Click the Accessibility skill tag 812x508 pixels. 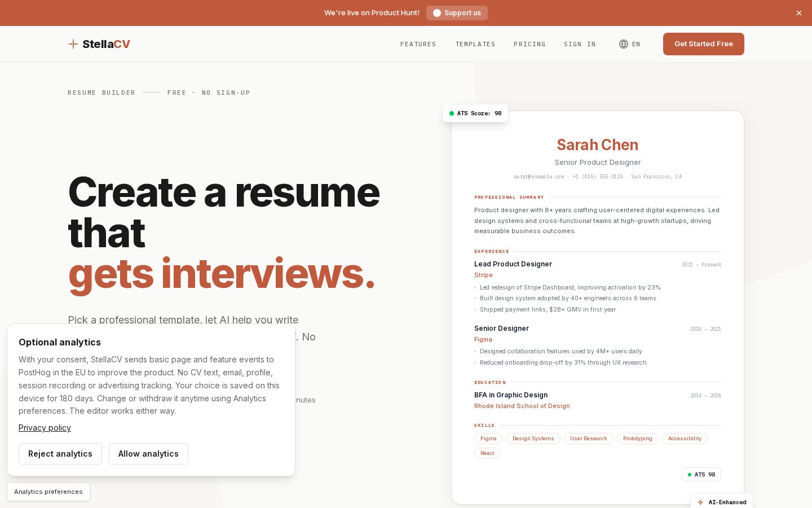click(x=685, y=439)
